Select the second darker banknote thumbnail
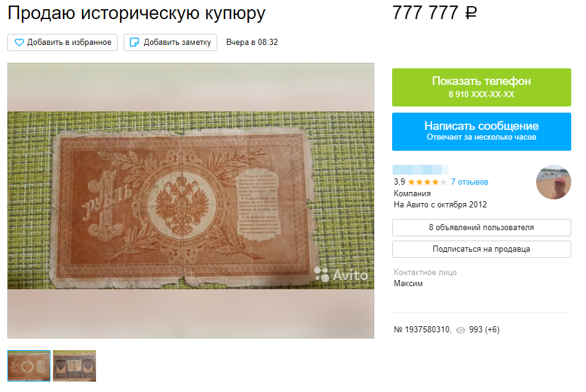This screenshot has height=392, width=586. coord(74,366)
